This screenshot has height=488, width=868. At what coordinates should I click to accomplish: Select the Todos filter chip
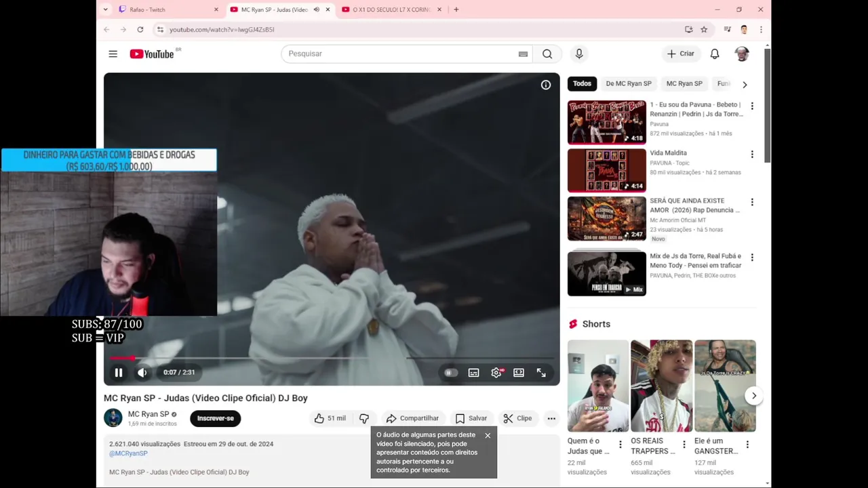(582, 83)
